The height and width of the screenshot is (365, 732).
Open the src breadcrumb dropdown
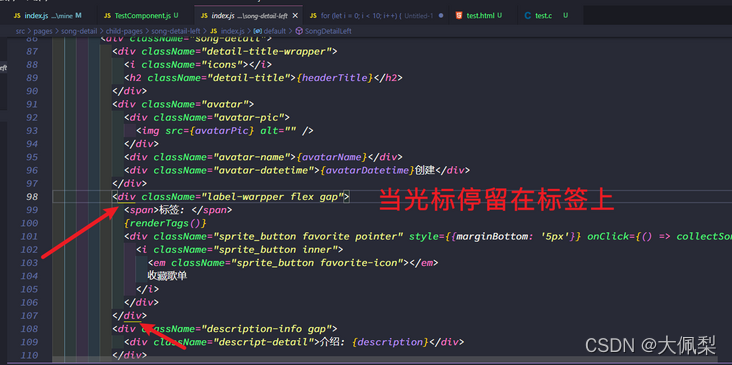20,31
